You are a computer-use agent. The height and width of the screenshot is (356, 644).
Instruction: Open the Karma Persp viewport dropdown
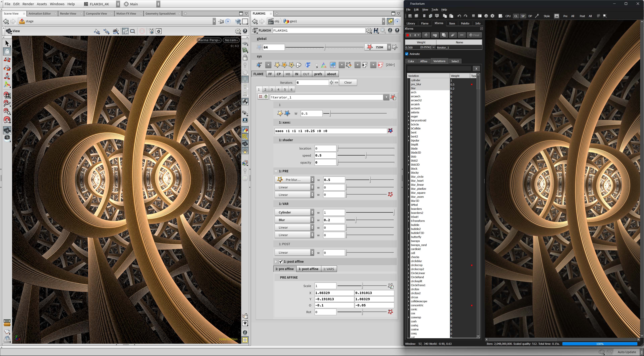coord(209,40)
